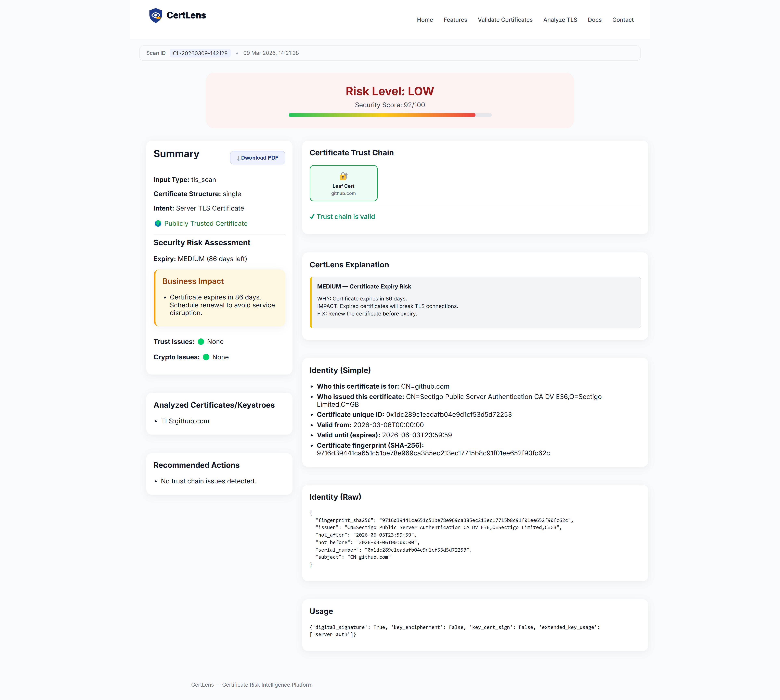Click the TLS:github.com analyzed entry
Screen dimensions: 780x700
185,421
